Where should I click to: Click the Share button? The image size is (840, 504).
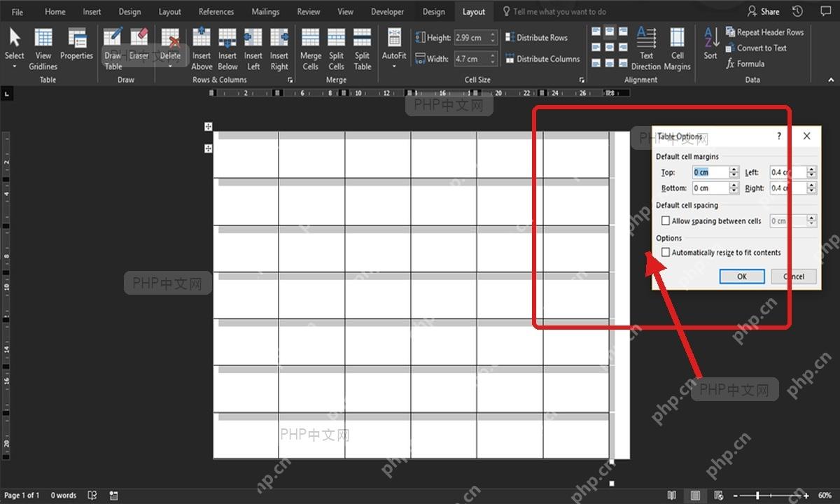pos(764,12)
